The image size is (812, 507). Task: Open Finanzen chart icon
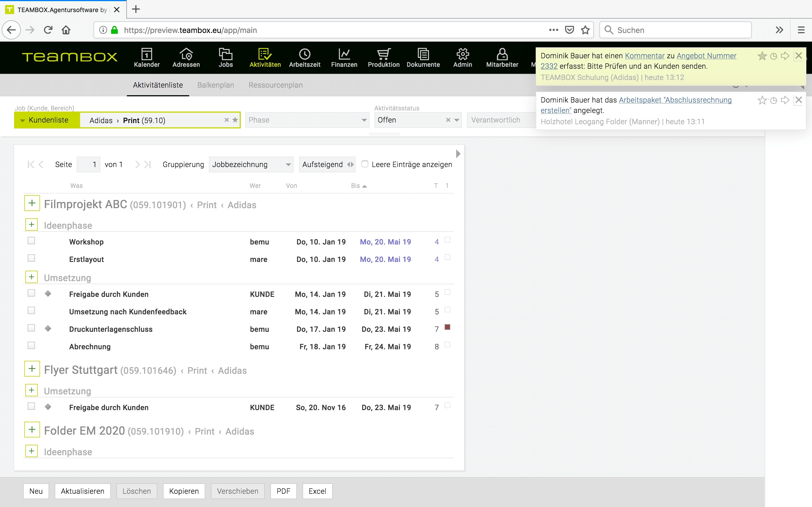coord(344,54)
